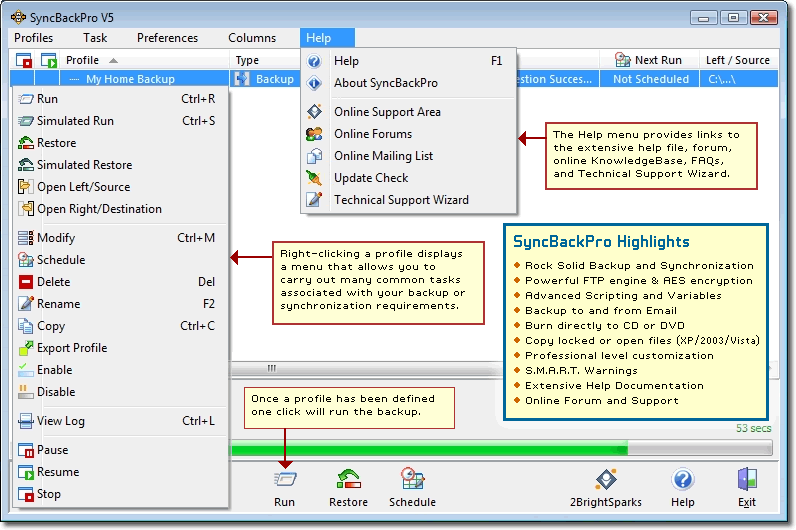The image size is (796, 530).
Task: Open Schedule from the bottom toolbar icon
Action: 412,478
